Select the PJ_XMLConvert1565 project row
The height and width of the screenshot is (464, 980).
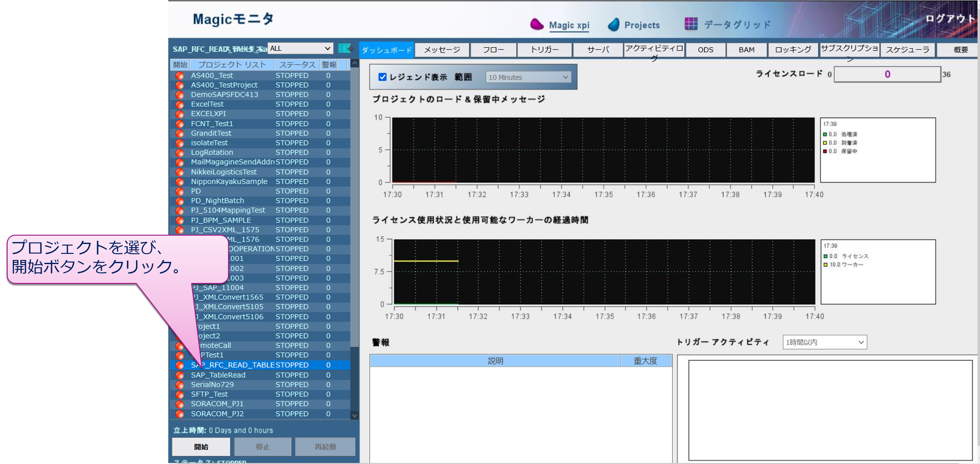click(x=261, y=297)
